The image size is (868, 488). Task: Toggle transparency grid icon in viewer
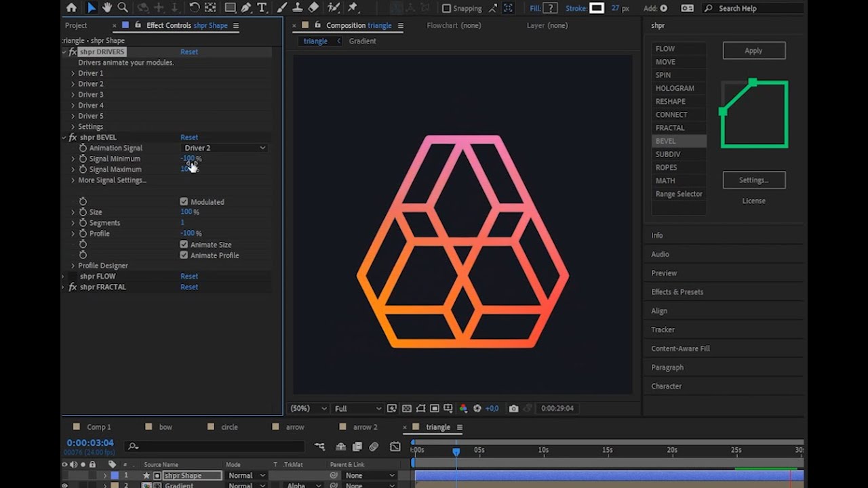tap(406, 409)
